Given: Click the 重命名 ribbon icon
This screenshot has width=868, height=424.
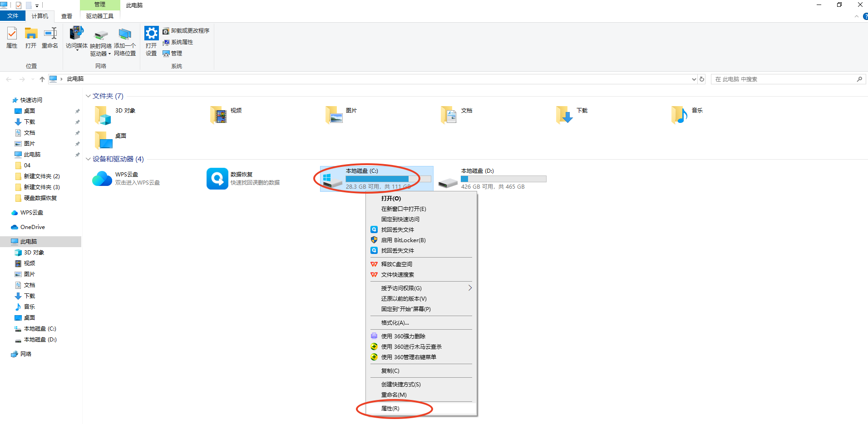Looking at the screenshot, I should [50, 34].
